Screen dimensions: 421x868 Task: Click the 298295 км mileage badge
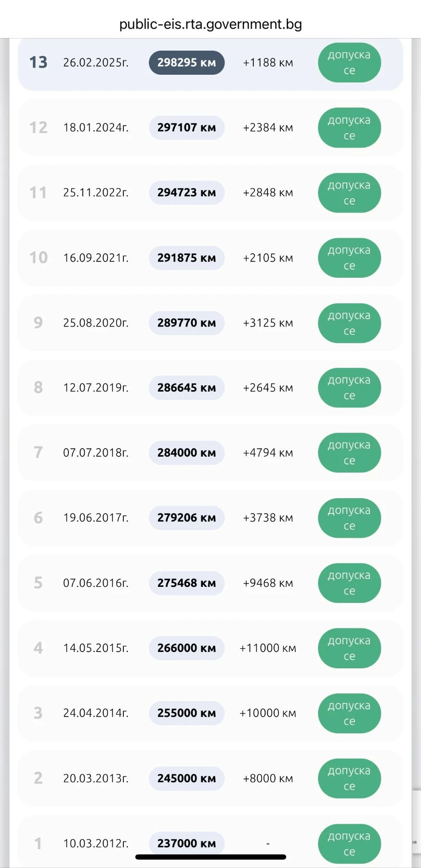point(186,63)
